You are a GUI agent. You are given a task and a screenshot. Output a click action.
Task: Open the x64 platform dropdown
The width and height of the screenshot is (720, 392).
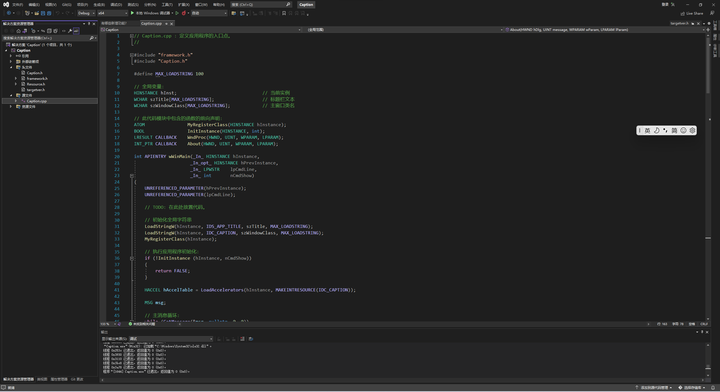tap(112, 13)
